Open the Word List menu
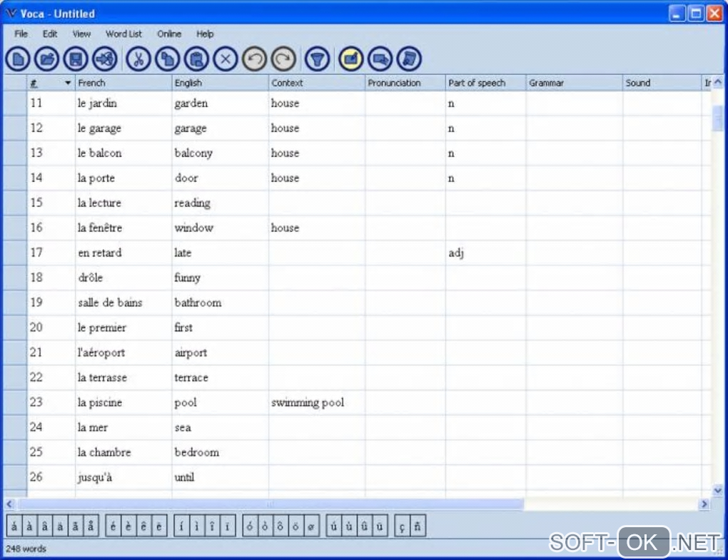 [123, 34]
